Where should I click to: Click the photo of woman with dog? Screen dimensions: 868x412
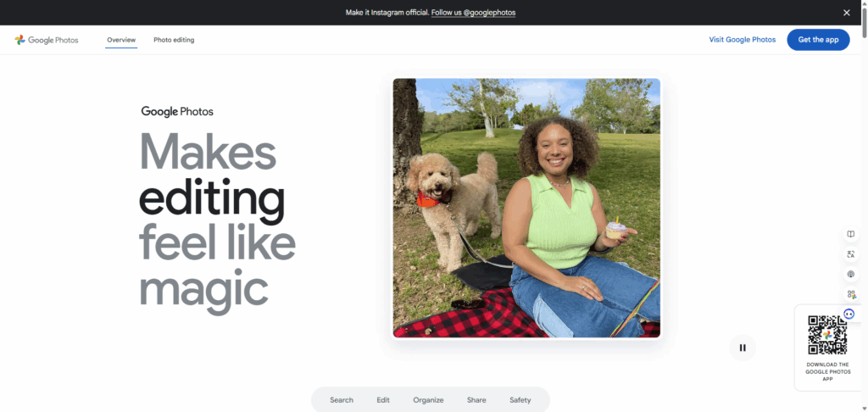[526, 208]
